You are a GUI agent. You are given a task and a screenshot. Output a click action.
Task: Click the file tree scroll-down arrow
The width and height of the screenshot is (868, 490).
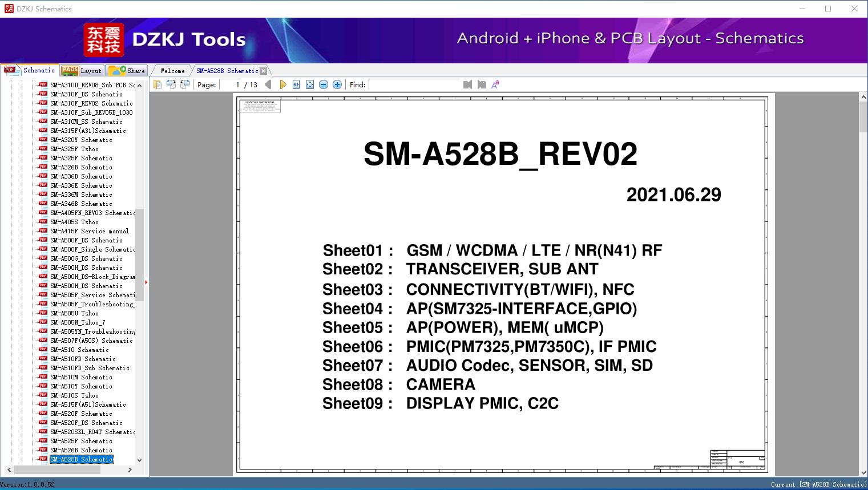click(140, 460)
